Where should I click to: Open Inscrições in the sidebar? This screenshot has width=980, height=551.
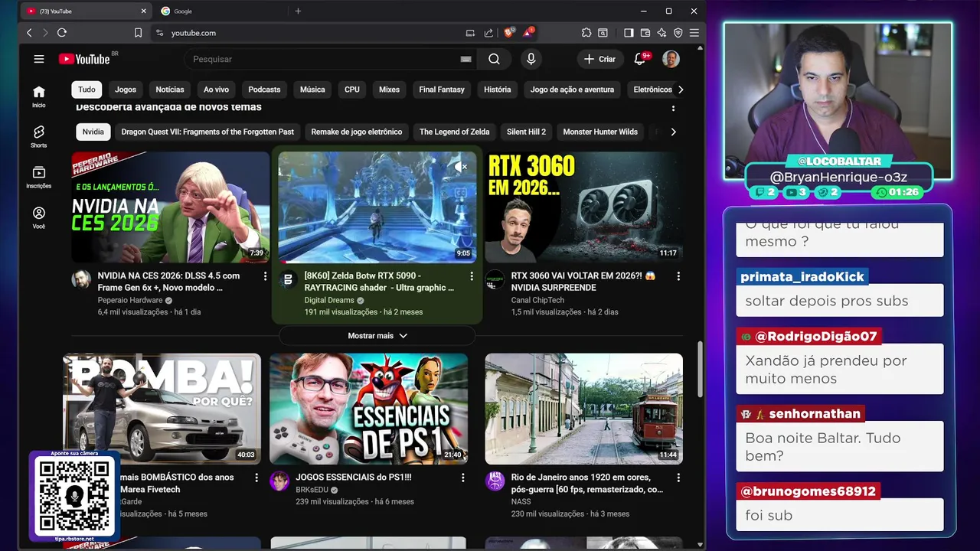(39, 178)
